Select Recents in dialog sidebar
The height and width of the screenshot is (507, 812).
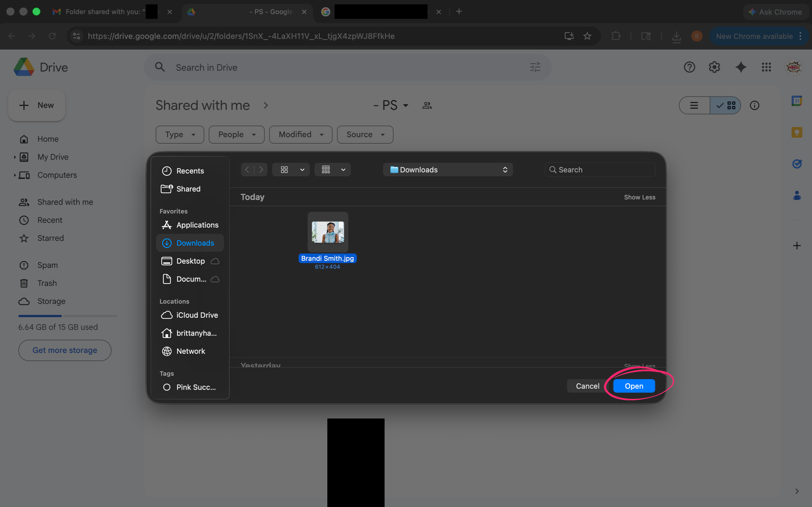point(190,171)
